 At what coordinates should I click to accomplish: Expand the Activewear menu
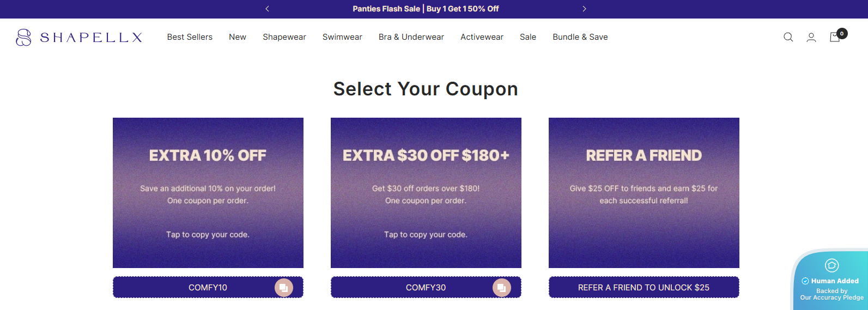(x=482, y=37)
